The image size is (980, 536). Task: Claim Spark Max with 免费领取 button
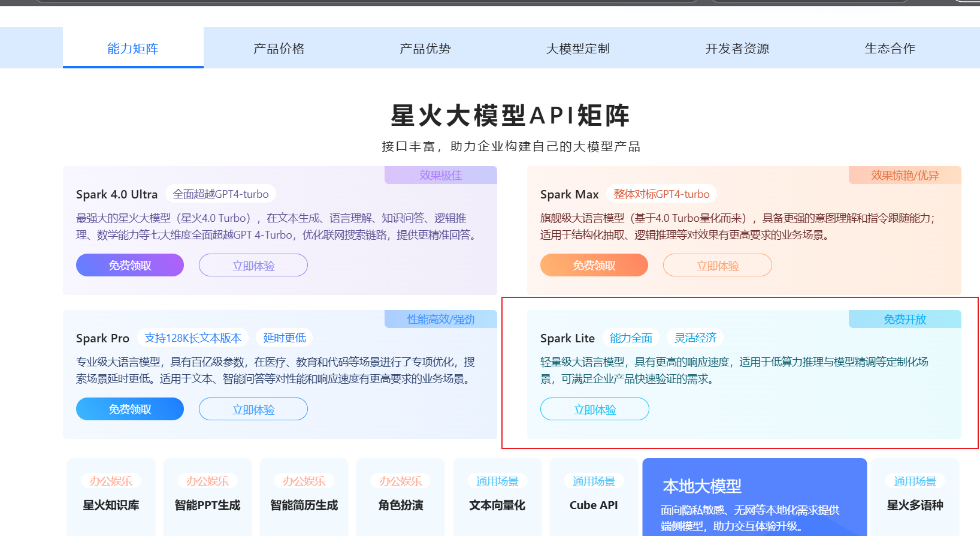tap(594, 265)
